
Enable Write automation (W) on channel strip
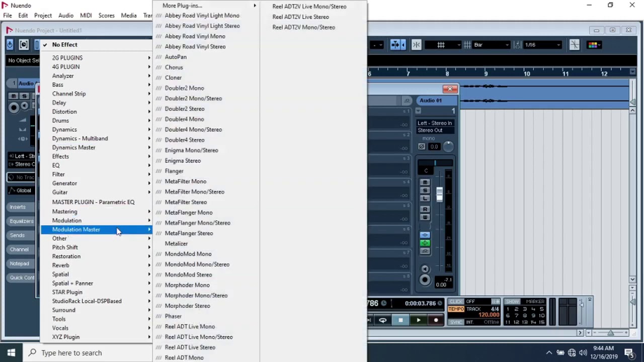[x=425, y=217]
